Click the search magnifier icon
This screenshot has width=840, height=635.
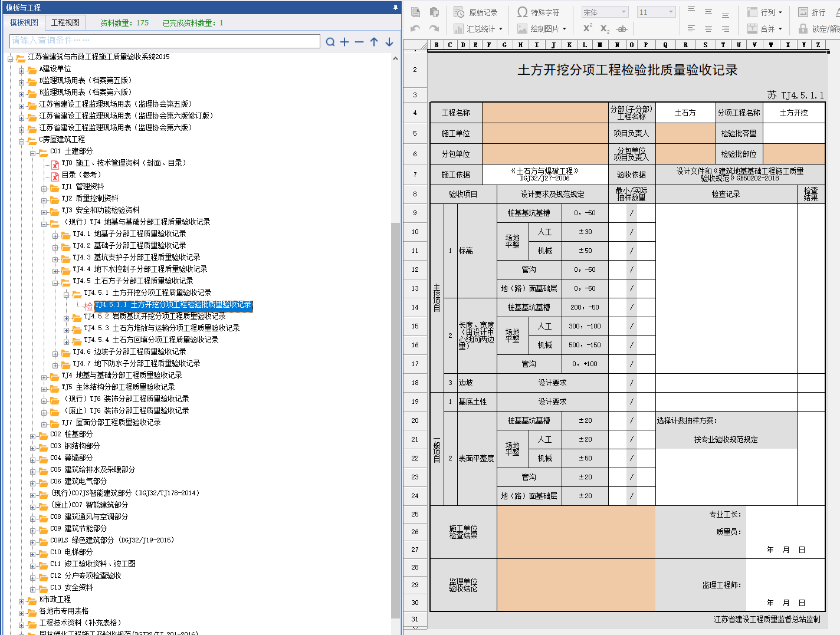[x=330, y=42]
